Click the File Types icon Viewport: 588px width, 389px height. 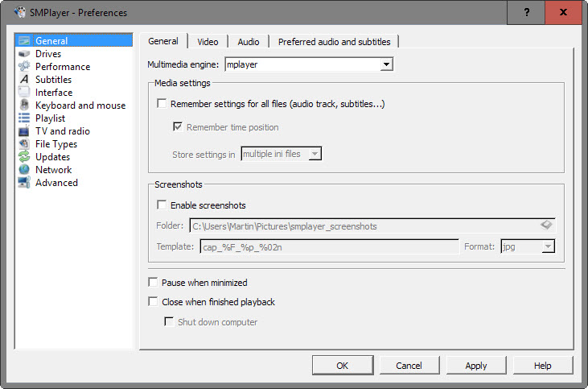click(x=24, y=144)
